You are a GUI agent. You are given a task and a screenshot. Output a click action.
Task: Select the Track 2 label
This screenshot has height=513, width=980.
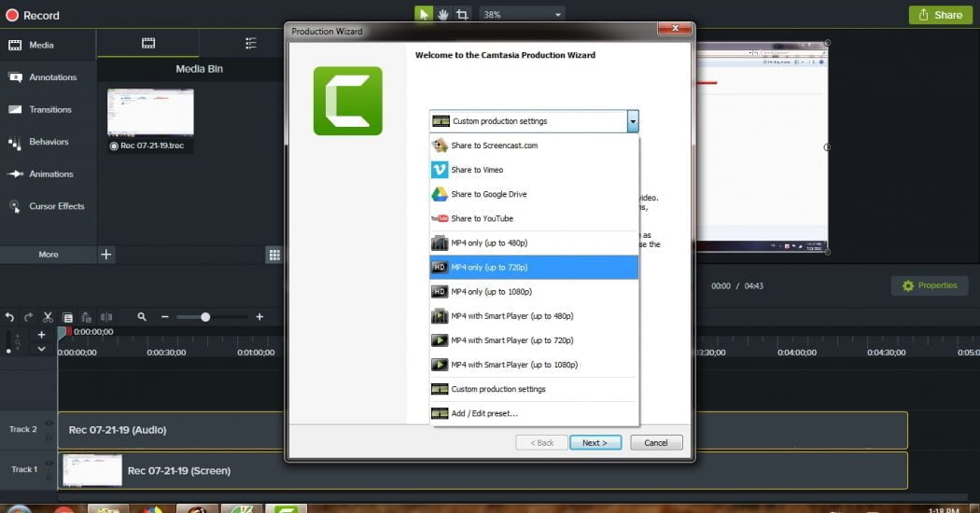click(23, 429)
